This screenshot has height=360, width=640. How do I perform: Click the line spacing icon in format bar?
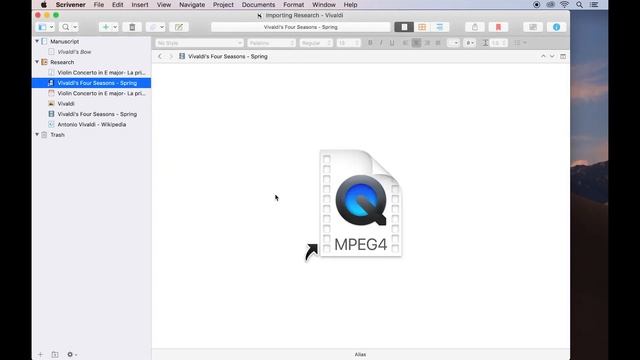tap(485, 43)
